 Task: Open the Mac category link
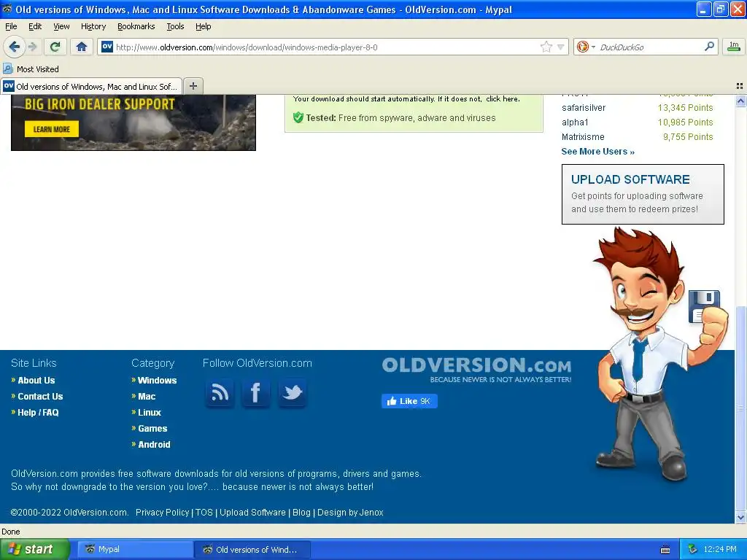click(x=147, y=397)
